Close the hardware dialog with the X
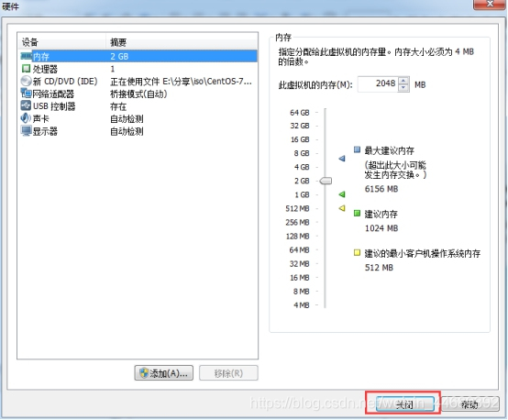Image resolution: width=508 pixels, height=420 pixels. coord(490,4)
